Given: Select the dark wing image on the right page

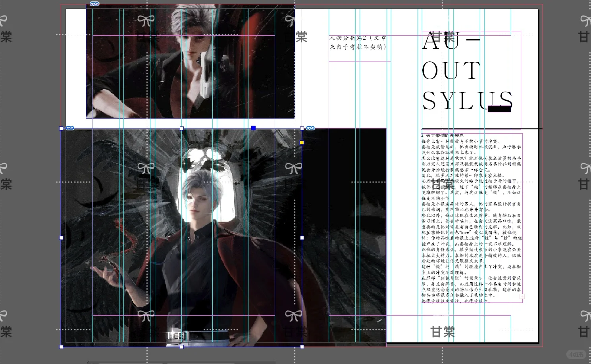Looking at the screenshot, I should [x=344, y=237].
